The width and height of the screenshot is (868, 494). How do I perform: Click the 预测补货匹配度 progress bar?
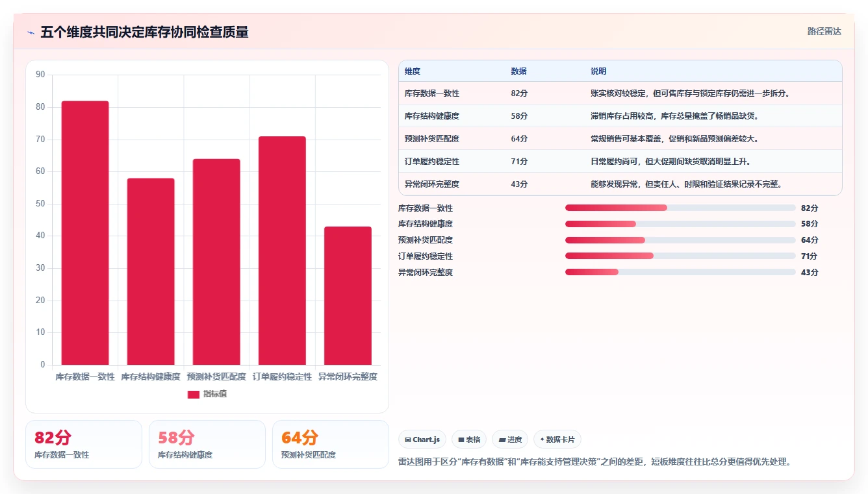pos(680,240)
